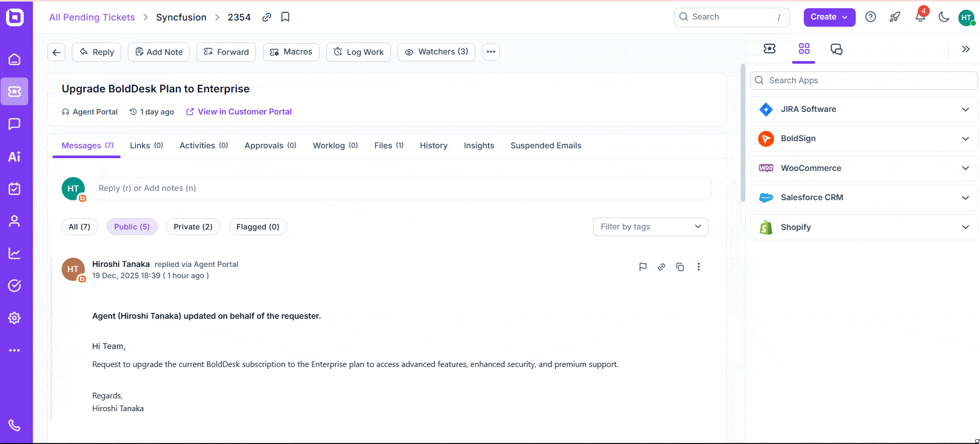
Task: Open View in Customer Portal link
Action: point(239,112)
